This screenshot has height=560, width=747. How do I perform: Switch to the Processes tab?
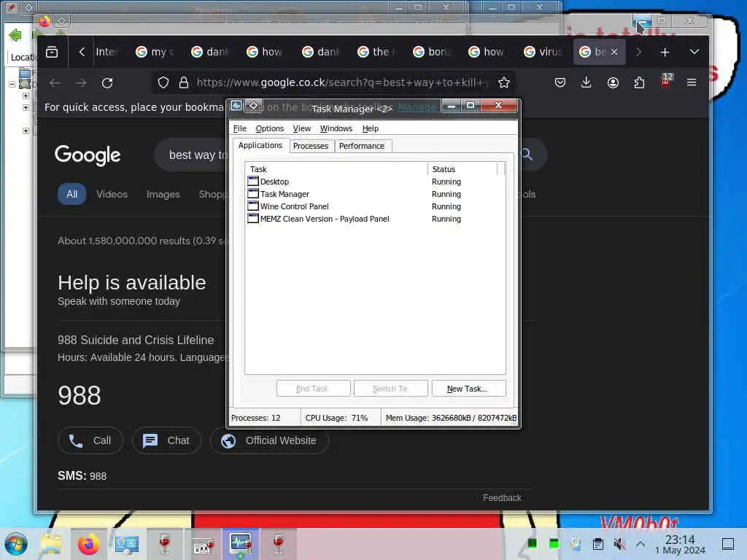point(310,146)
